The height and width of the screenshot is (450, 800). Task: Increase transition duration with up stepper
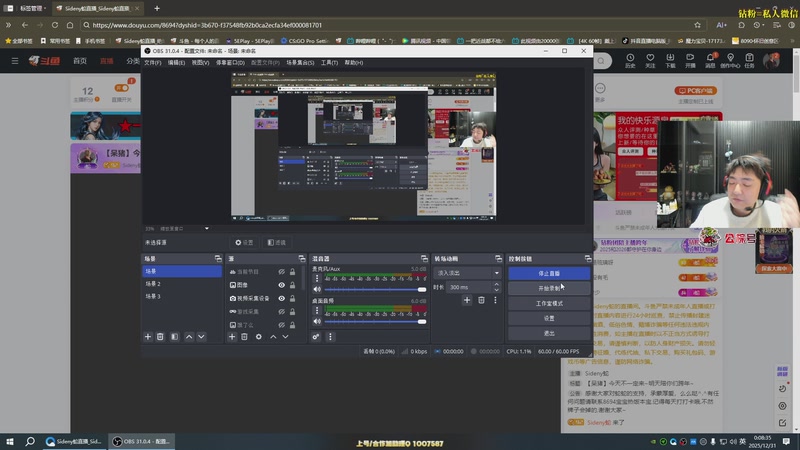(x=496, y=285)
